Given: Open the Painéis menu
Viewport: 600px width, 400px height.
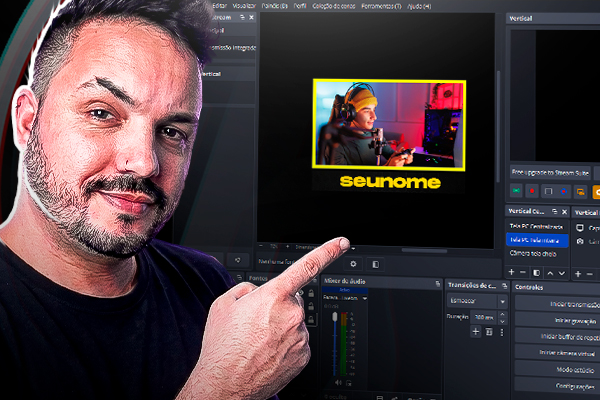Looking at the screenshot, I should coord(274,6).
